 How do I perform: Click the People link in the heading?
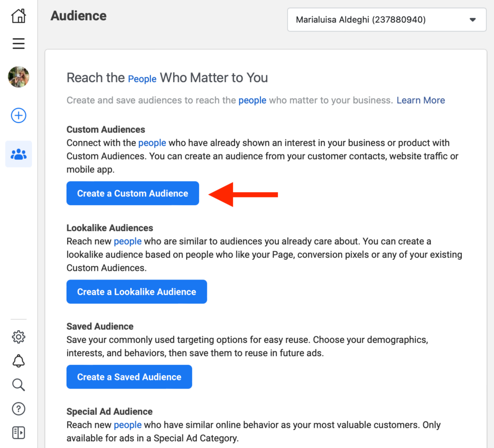[142, 78]
